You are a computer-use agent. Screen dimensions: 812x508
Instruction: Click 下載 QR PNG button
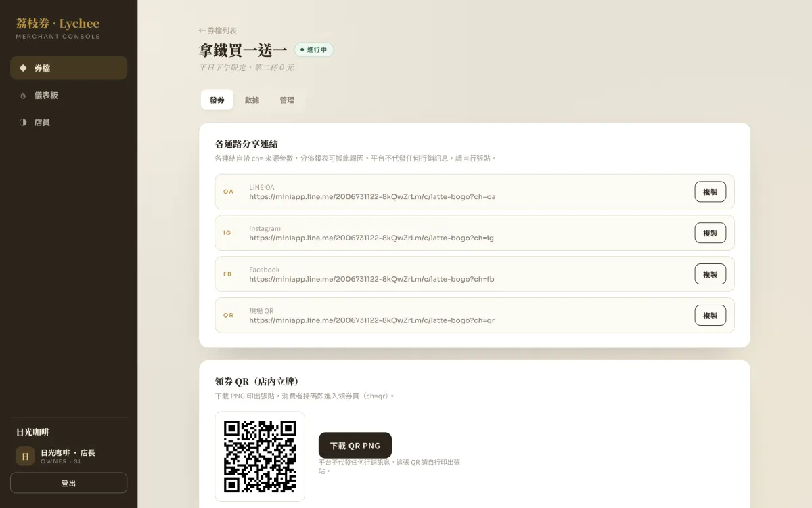tap(355, 446)
